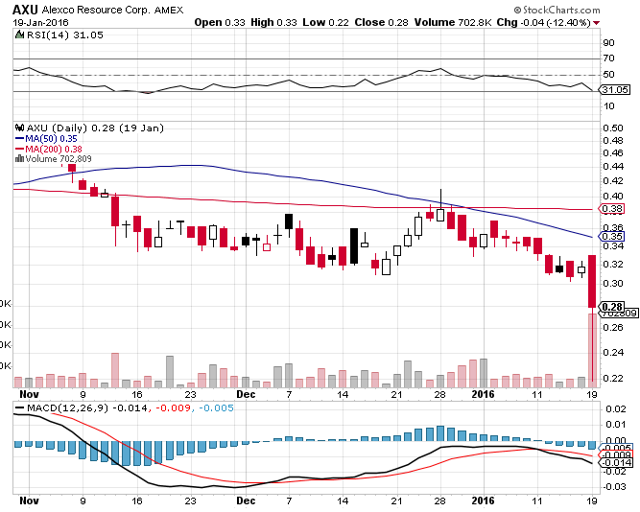The height and width of the screenshot is (512, 640).
Task: Click the red -0.009 signal value in MACD legend
Action: pyautogui.click(x=174, y=408)
